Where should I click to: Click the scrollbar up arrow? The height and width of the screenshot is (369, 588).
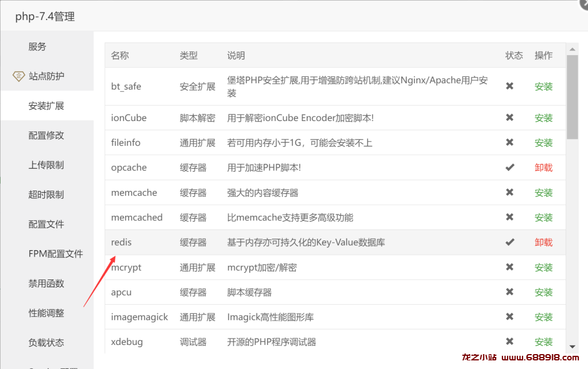(572, 49)
